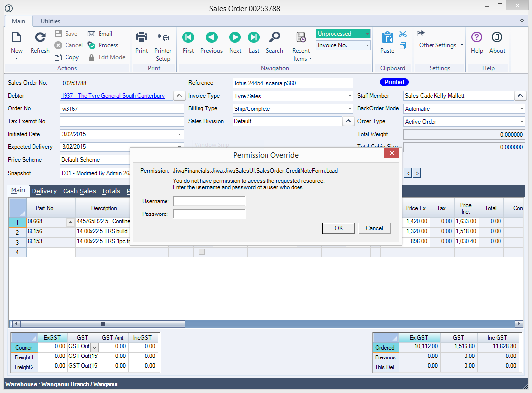Navigate to the Previous record
Image resolution: width=532 pixels, height=393 pixels.
click(212, 38)
